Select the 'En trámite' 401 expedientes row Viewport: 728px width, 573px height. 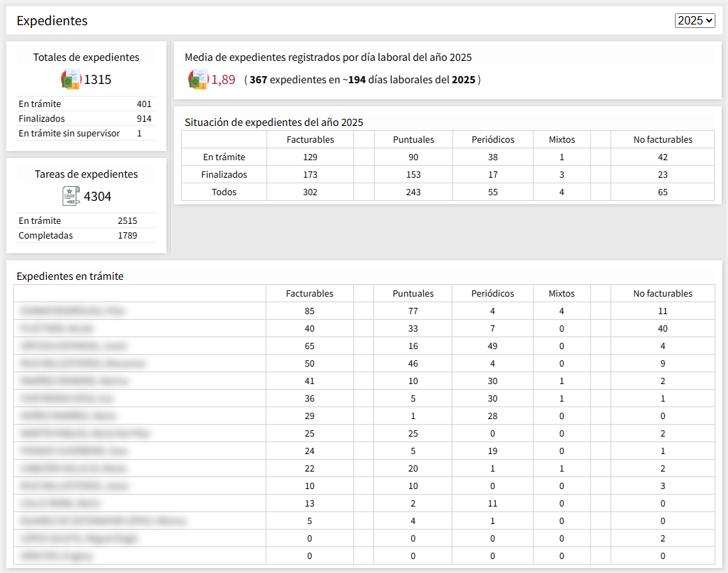(x=85, y=104)
